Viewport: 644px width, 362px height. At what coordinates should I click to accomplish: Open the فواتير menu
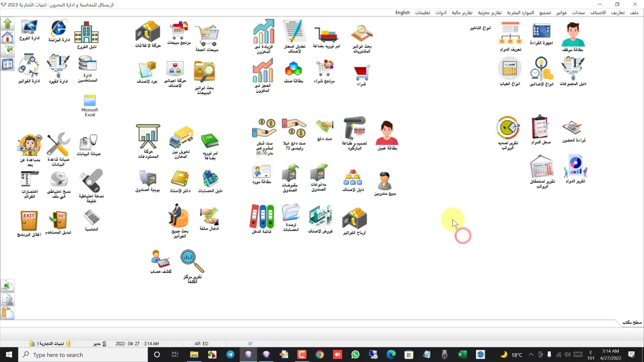(x=561, y=13)
